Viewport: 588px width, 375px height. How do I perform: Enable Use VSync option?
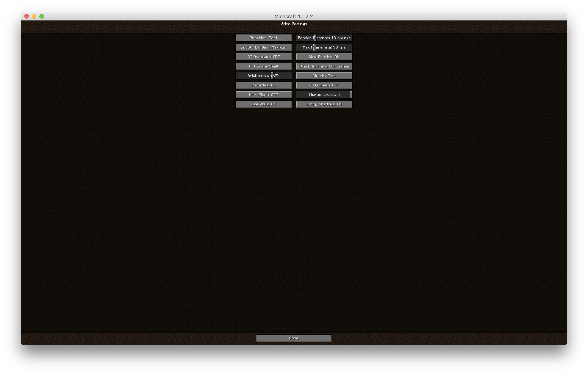tap(263, 95)
